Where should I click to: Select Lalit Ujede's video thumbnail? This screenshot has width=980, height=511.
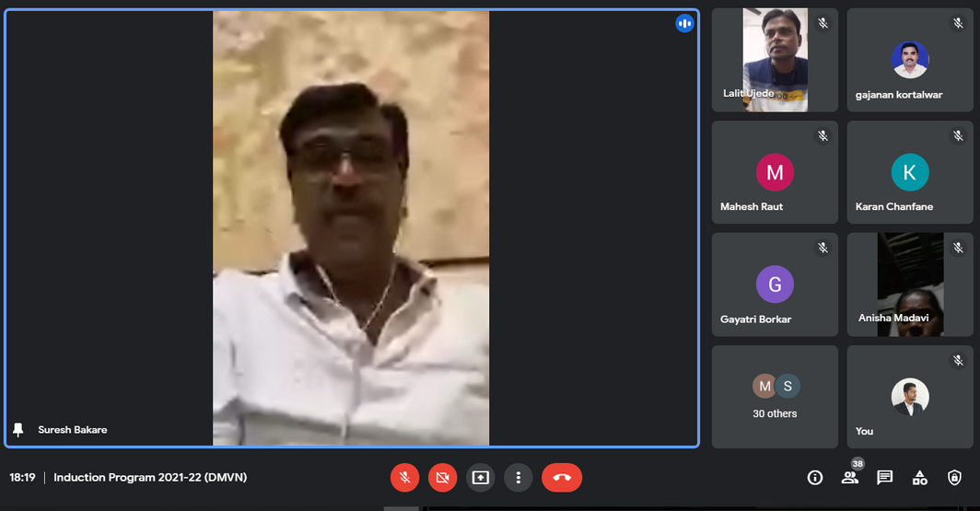point(775,60)
